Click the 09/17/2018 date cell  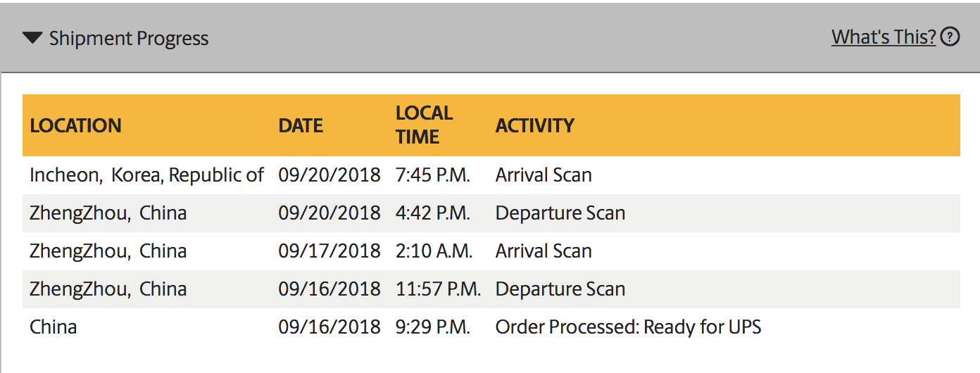[x=329, y=251]
